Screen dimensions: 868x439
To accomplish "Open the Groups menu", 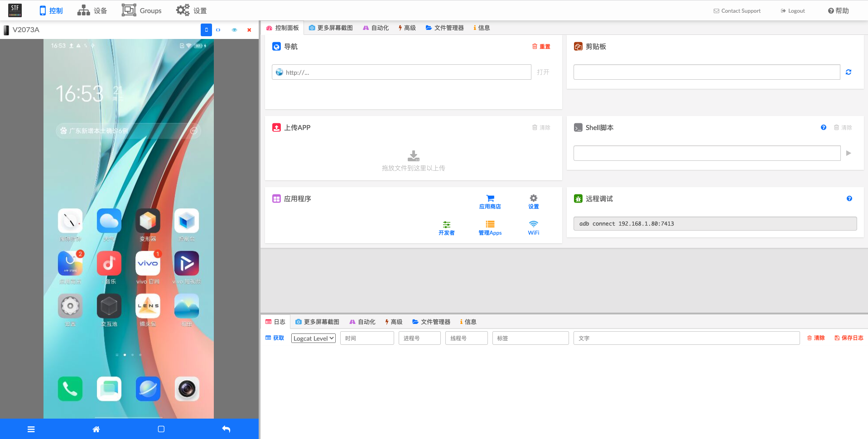I will (141, 10).
